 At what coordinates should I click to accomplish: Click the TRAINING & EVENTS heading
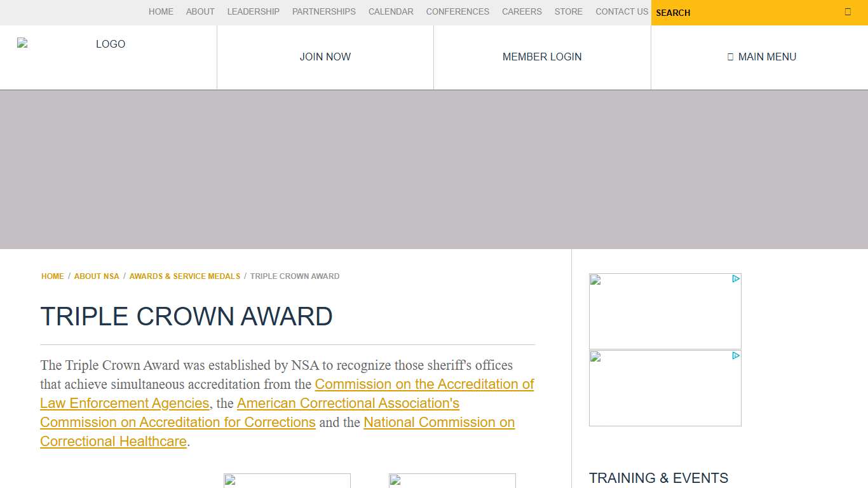659,478
